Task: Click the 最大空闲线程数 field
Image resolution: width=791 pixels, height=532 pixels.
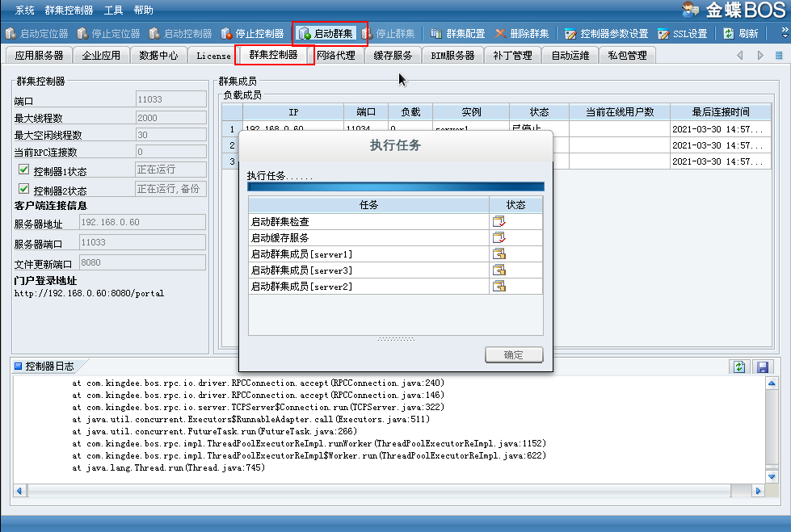Action: 171,135
